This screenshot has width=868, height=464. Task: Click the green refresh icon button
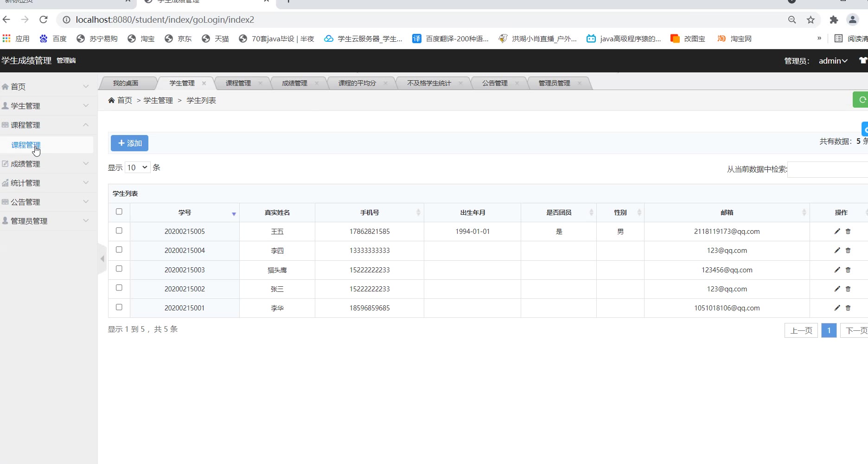(x=861, y=100)
